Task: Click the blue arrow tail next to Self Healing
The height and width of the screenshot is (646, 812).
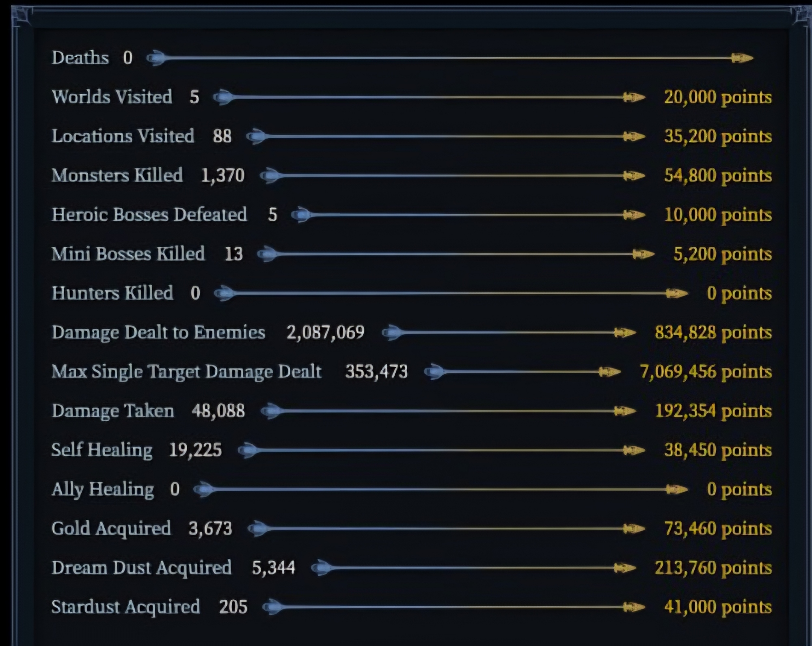Action: 247,450
